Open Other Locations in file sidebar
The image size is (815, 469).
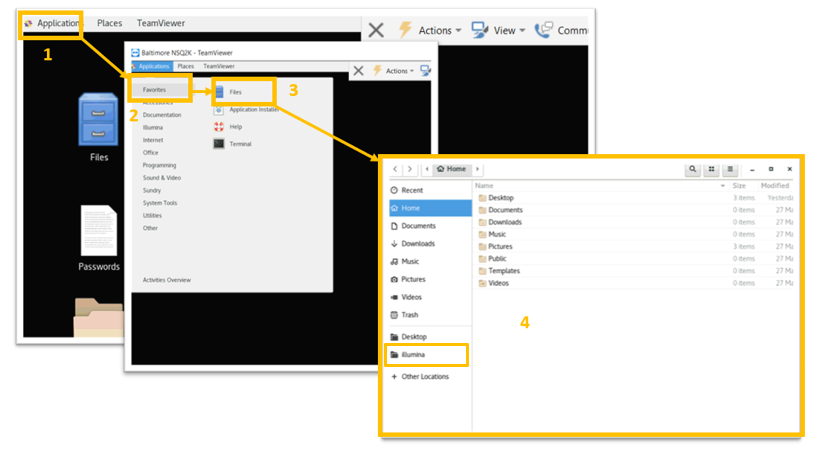[x=425, y=377]
